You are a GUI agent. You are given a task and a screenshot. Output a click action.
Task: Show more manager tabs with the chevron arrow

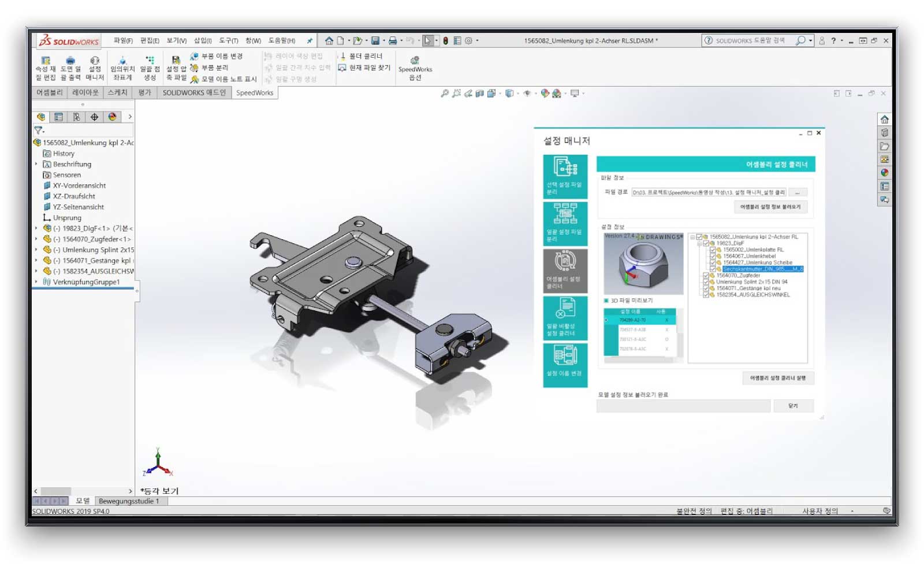130,117
